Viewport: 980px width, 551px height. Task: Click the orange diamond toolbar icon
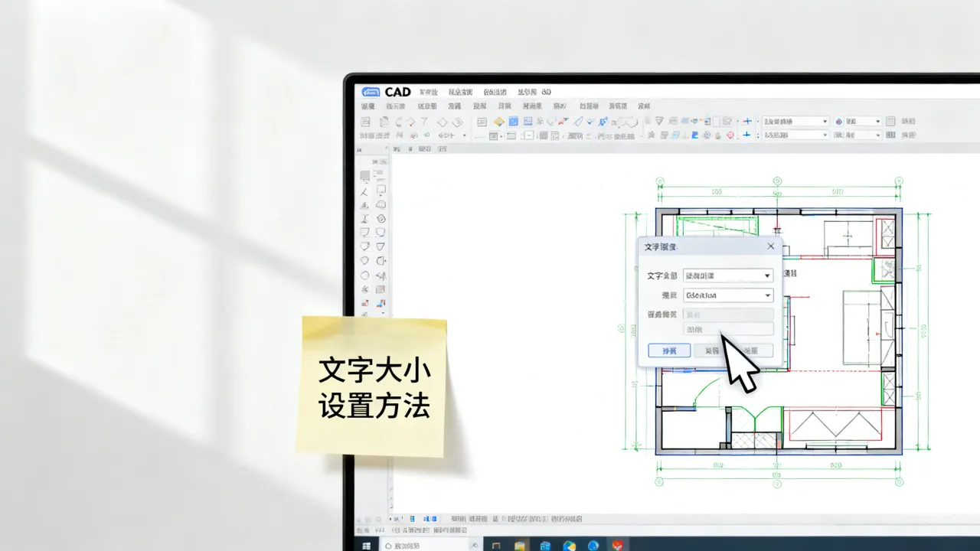(499, 122)
